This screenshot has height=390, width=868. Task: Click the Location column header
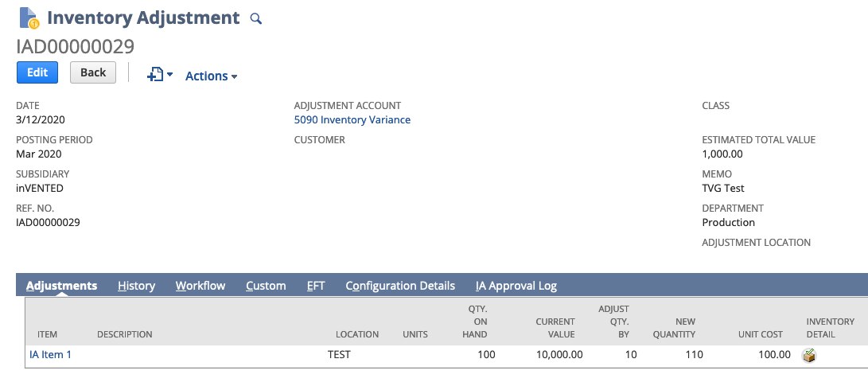(x=356, y=334)
